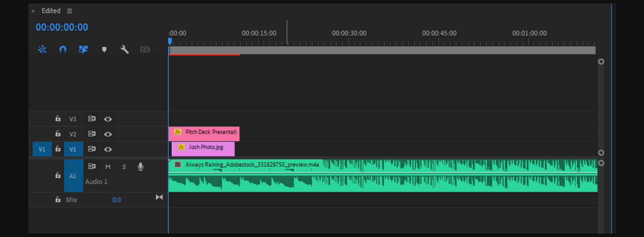Select the Edited sequence tab

pos(51,11)
